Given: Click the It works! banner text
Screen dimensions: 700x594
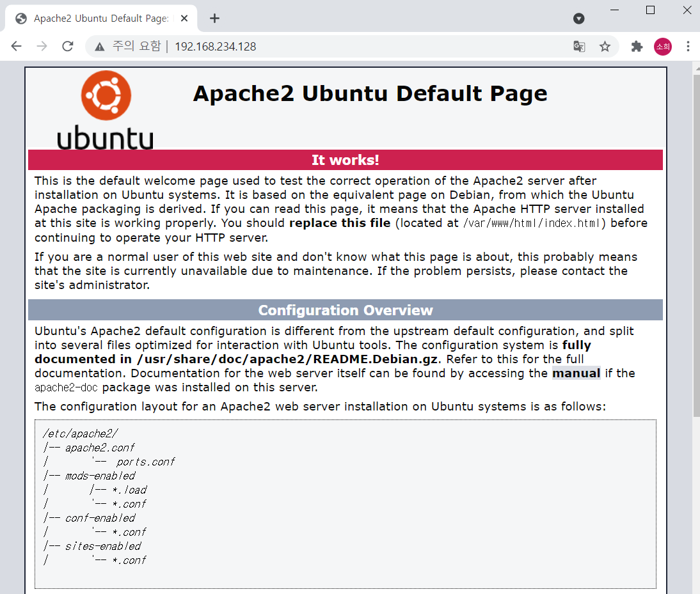Looking at the screenshot, I should pyautogui.click(x=345, y=160).
